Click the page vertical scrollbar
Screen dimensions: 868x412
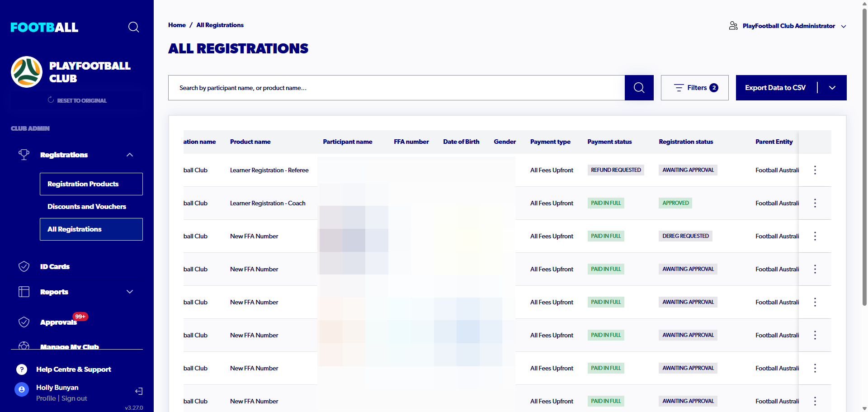point(864,158)
